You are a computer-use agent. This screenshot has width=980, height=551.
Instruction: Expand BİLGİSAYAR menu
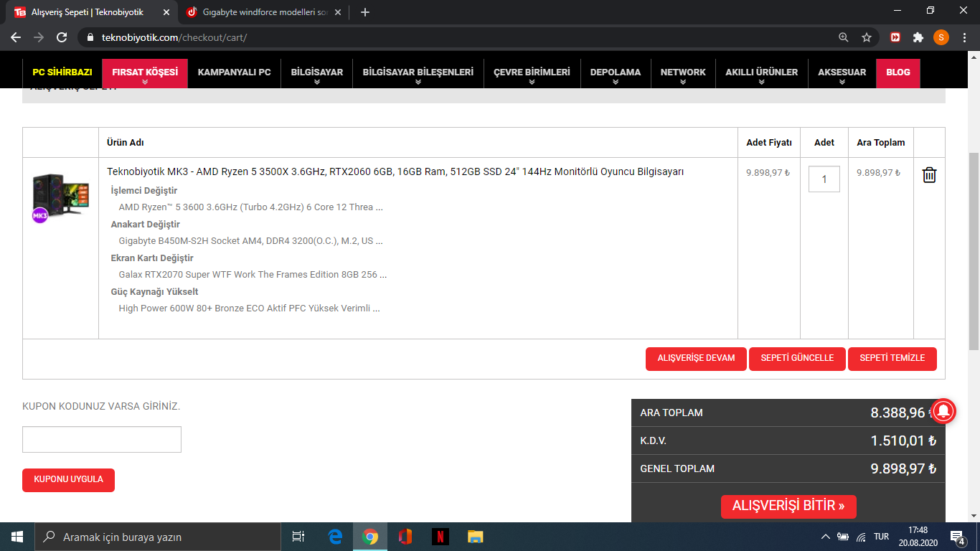click(x=317, y=73)
